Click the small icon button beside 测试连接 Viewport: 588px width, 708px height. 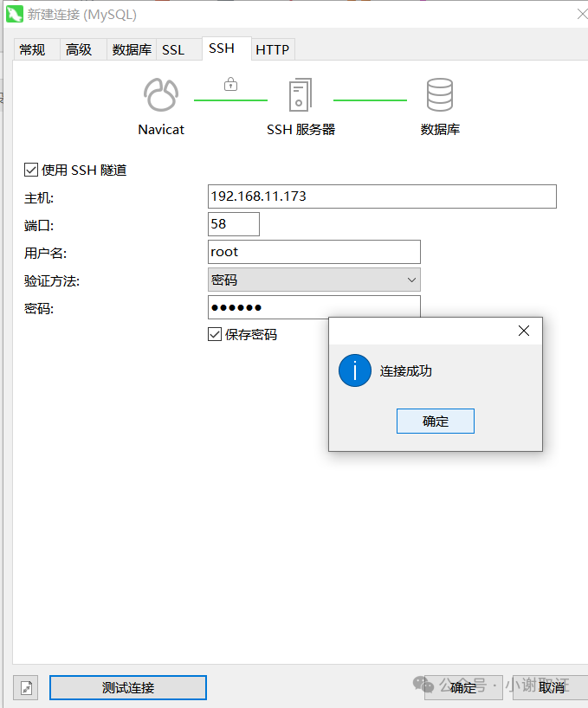[26, 688]
